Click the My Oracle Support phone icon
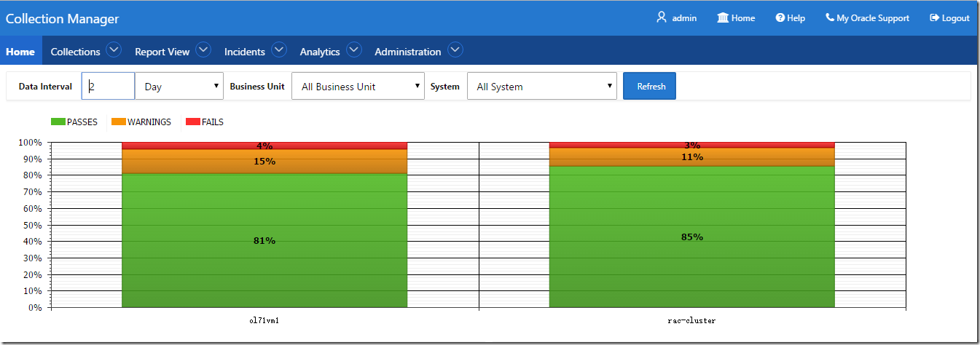This screenshot has width=980, height=345. tap(830, 17)
